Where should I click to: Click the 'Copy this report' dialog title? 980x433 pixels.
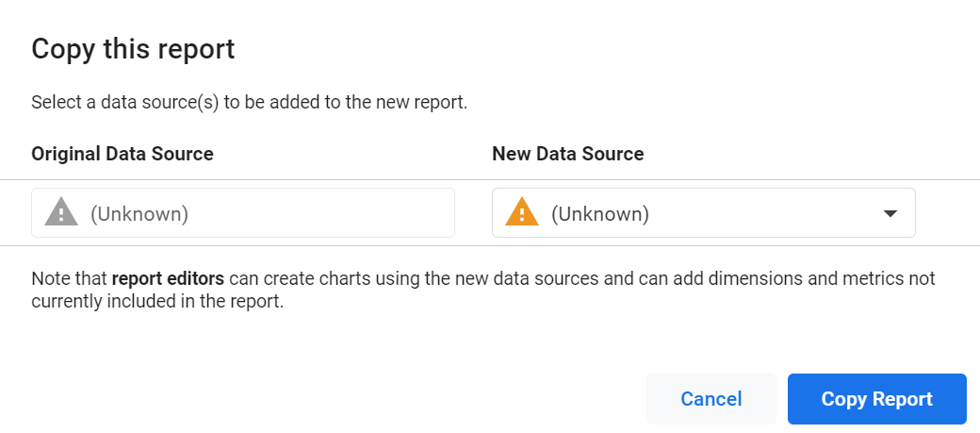[x=133, y=49]
